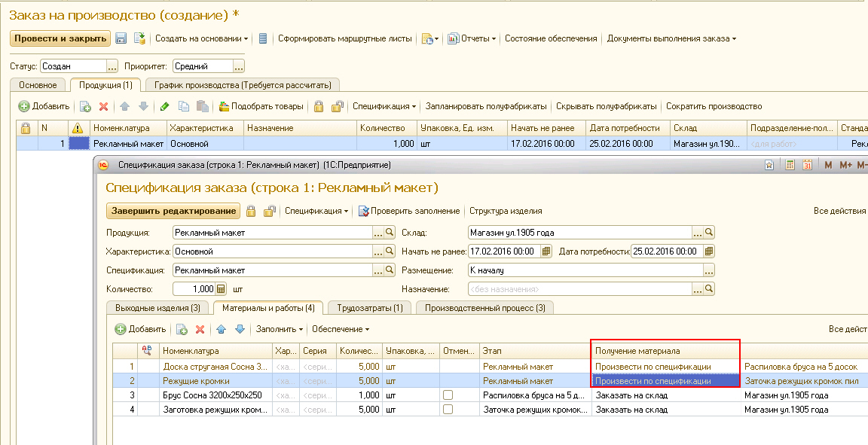Viewport: 868px width, 445px height.
Task: Move materials row down with blue arrow
Action: (240, 329)
